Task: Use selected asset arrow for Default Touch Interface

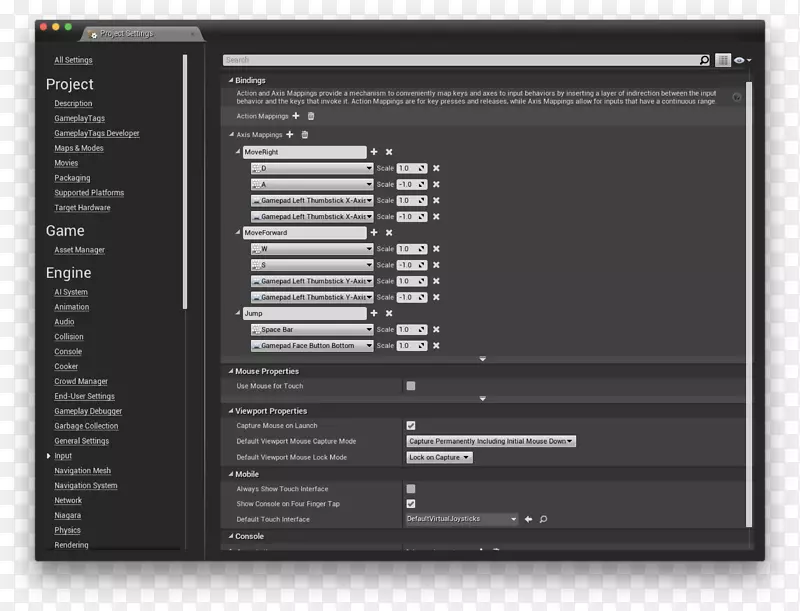Action: pyautogui.click(x=529, y=519)
